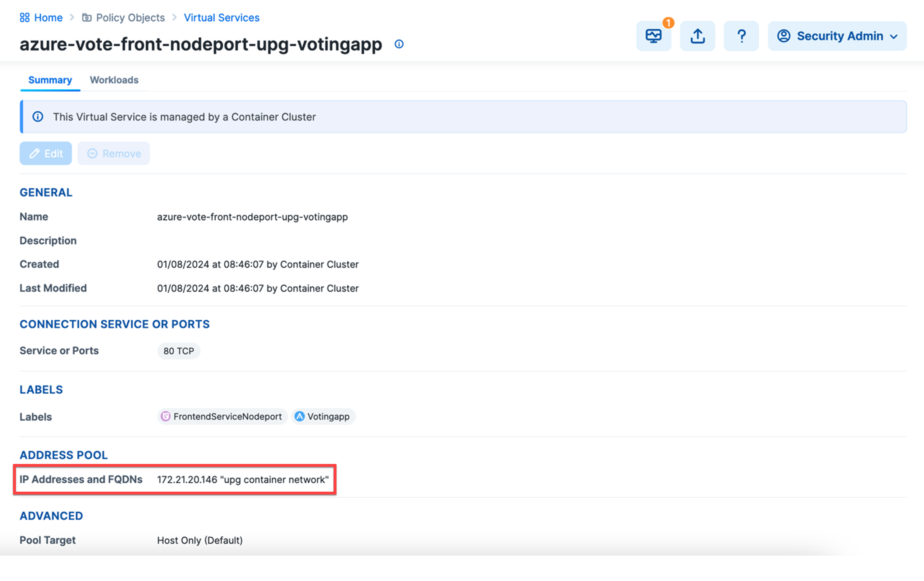
Task: Click the pencil icon on the Edit button
Action: point(35,153)
